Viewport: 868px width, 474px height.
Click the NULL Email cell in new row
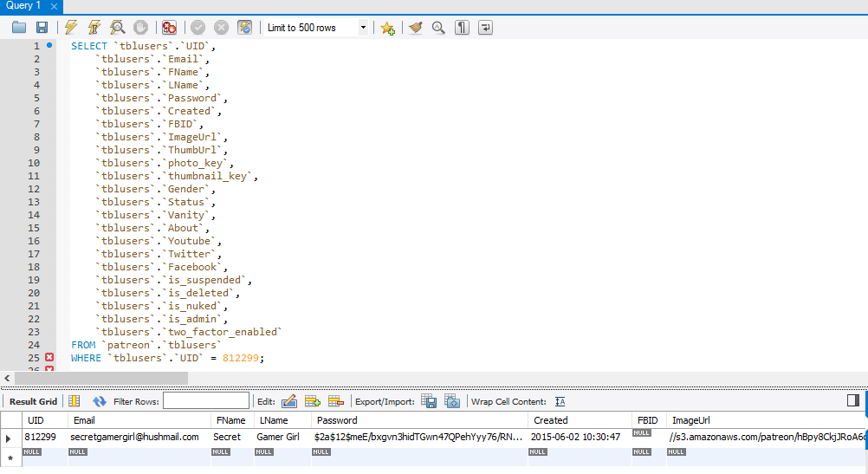[139, 457]
